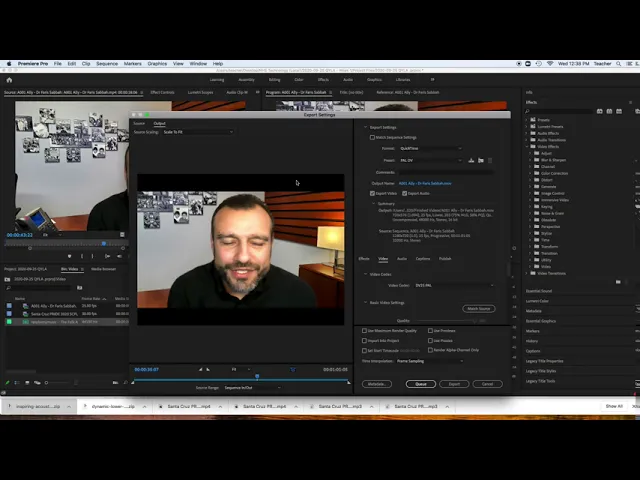
Task: Click the Export button
Action: 454,384
